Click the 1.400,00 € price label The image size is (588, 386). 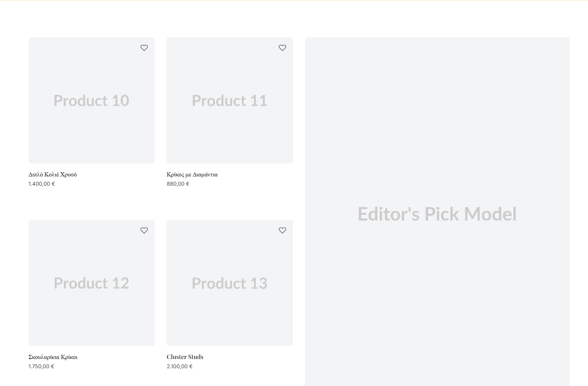[41, 184]
